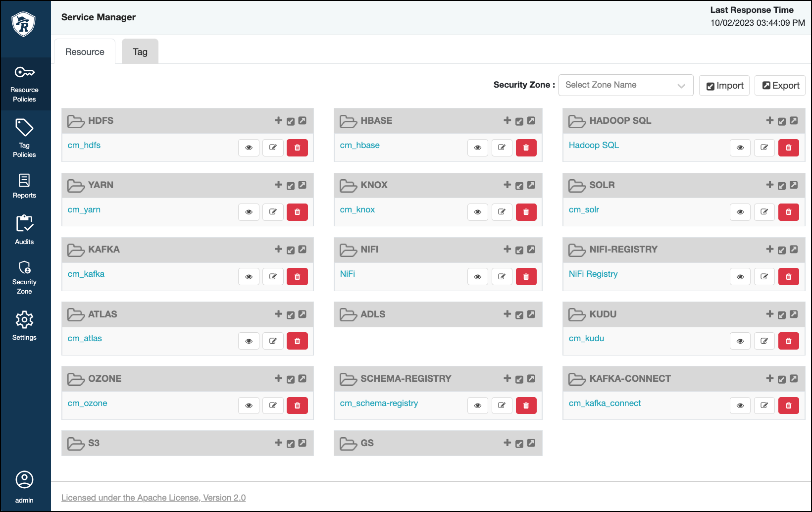Edit the cm_hbase service

click(502, 148)
